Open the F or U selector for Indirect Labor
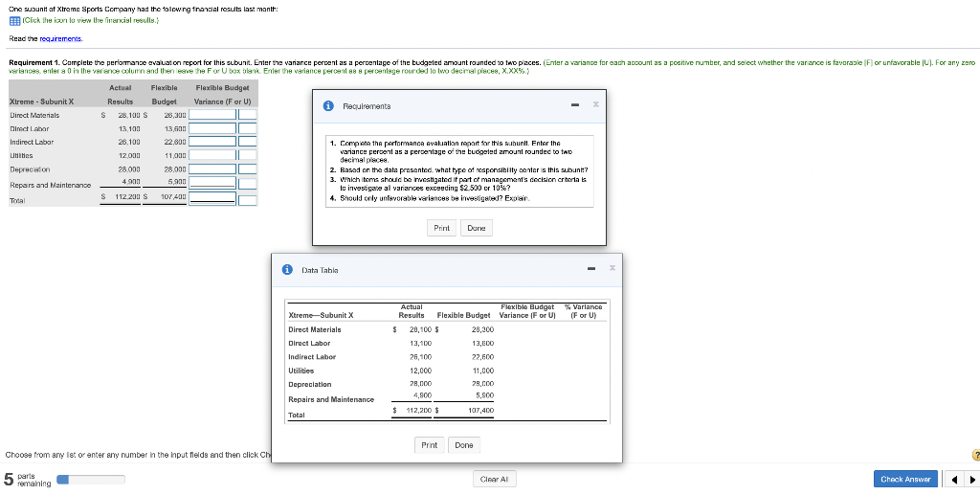The image size is (980, 495). 248,142
